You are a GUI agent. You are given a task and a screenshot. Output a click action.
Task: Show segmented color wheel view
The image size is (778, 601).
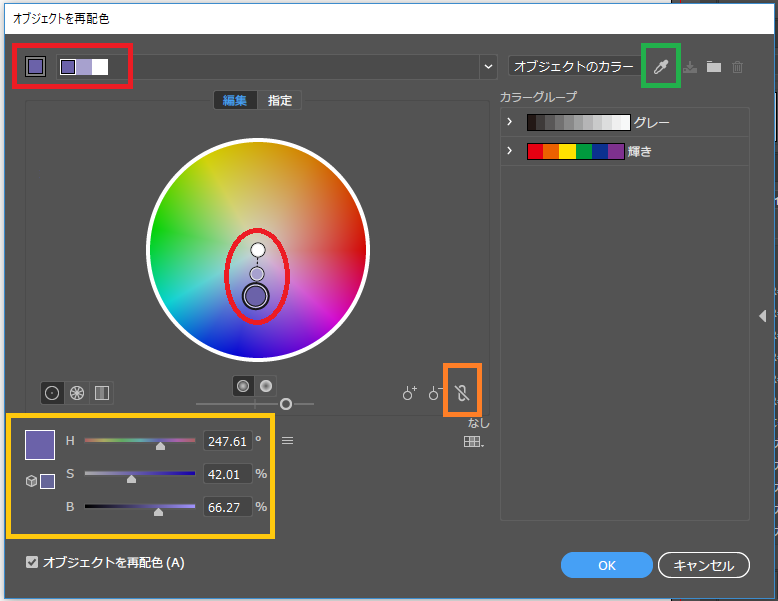tap(77, 393)
